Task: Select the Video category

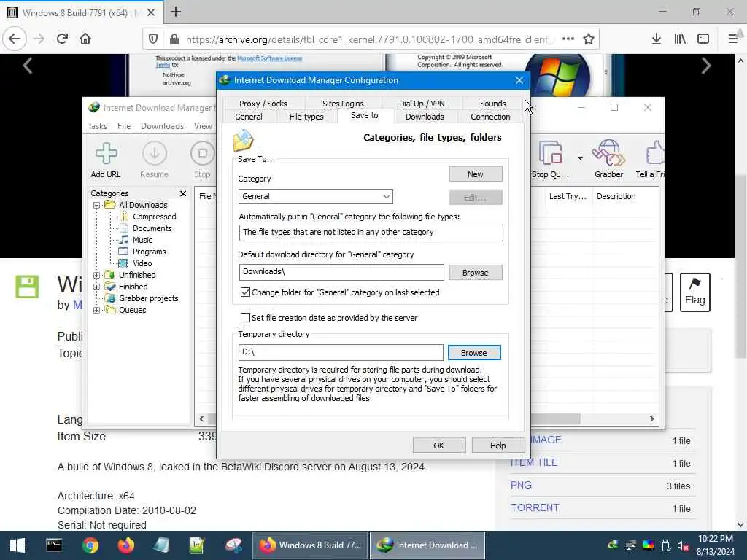Action: click(142, 263)
